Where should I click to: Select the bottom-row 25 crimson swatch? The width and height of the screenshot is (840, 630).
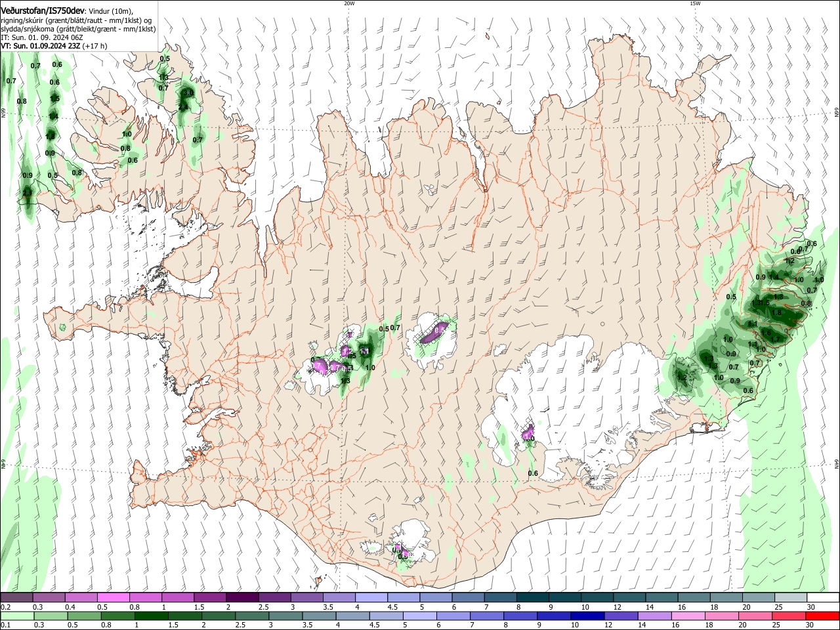(788, 616)
